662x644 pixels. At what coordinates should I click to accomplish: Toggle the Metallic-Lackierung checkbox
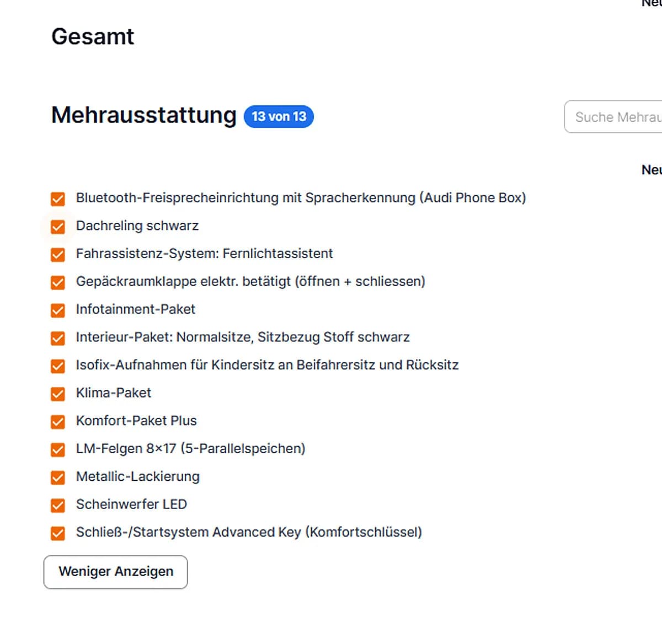58,477
